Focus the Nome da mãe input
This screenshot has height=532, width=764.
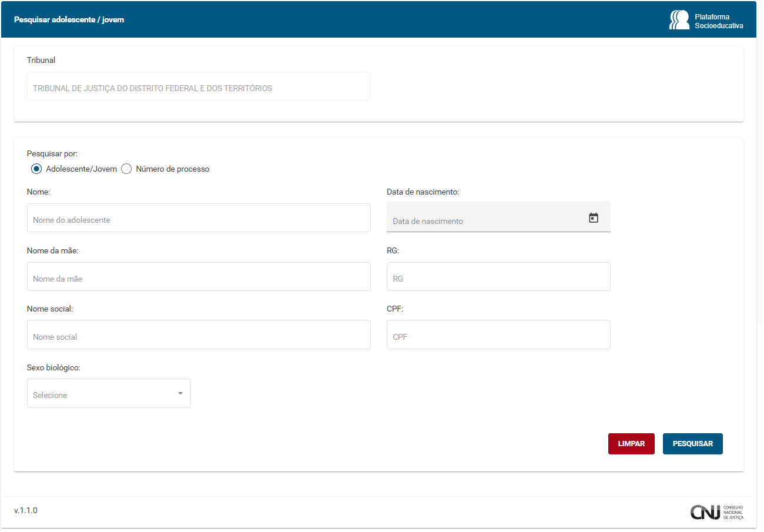[199, 277]
